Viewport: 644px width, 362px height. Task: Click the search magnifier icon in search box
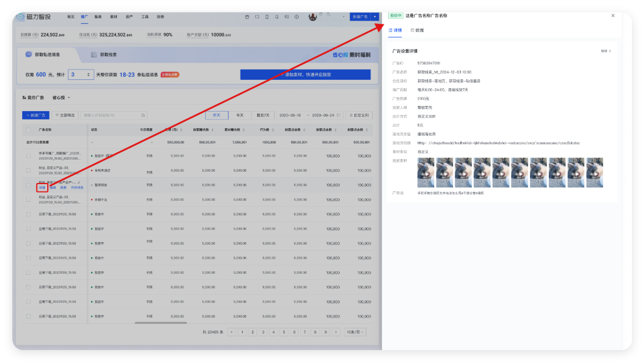point(144,115)
